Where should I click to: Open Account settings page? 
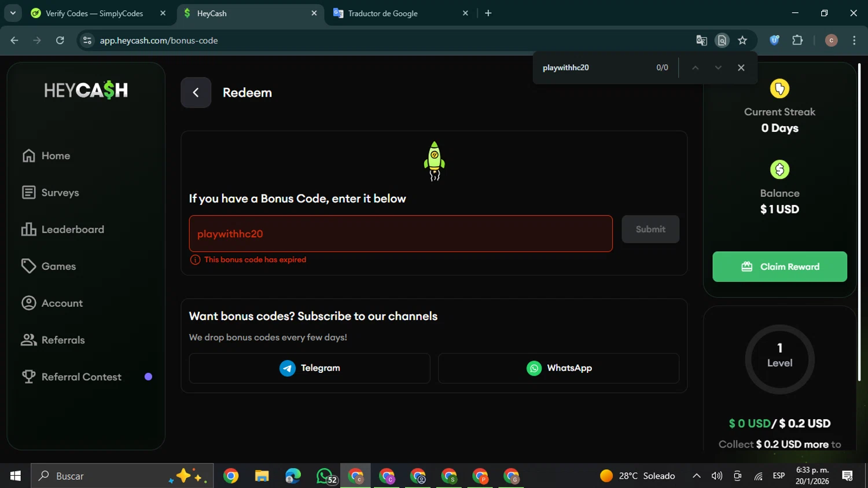click(52, 303)
